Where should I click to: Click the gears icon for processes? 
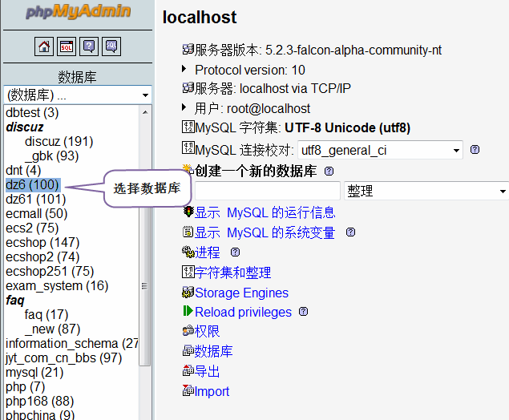pos(188,252)
